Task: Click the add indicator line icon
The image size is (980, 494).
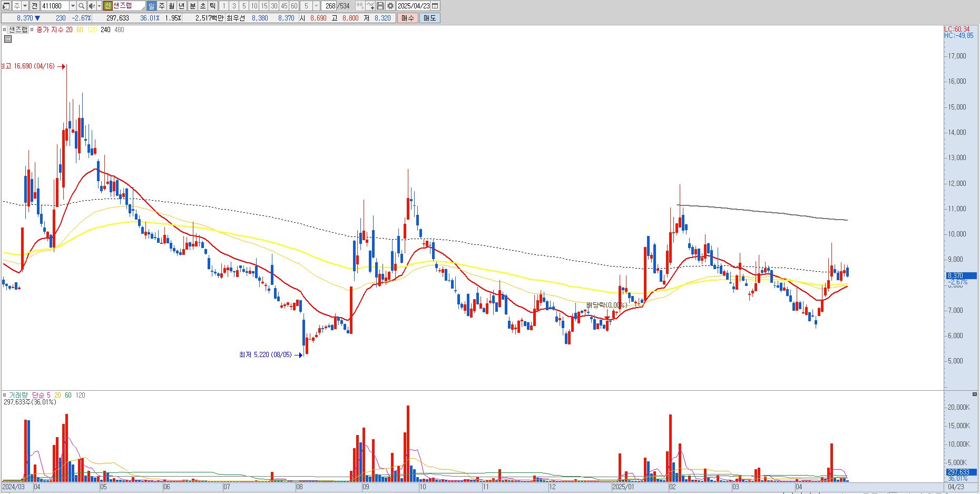Action: 370,6
